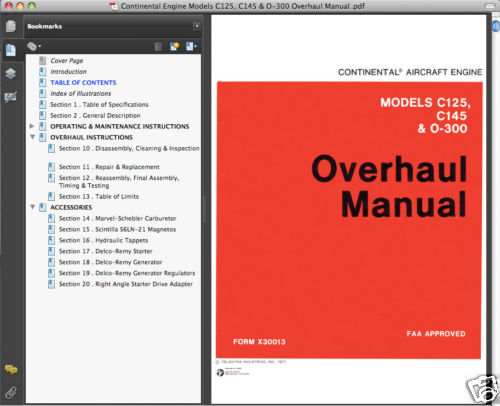This screenshot has height=406, width=500.
Task: Click bookmark icon beside ACCESSORIES
Action: click(43, 207)
